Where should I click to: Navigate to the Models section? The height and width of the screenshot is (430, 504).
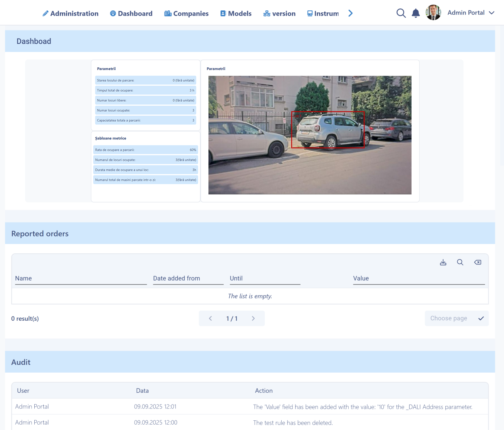tap(236, 13)
